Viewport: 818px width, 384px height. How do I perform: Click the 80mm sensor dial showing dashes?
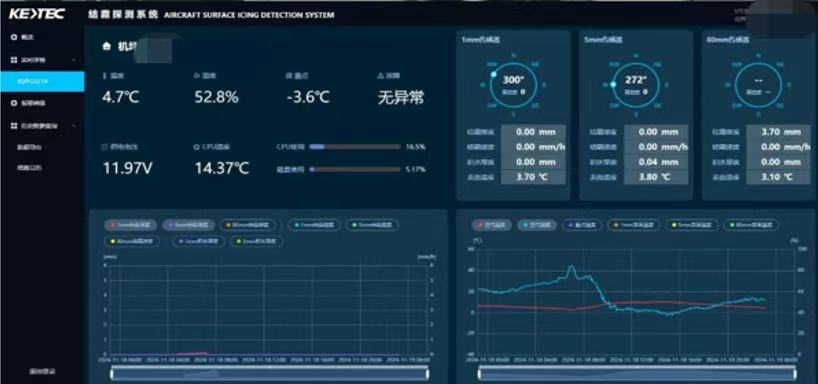[x=759, y=85]
